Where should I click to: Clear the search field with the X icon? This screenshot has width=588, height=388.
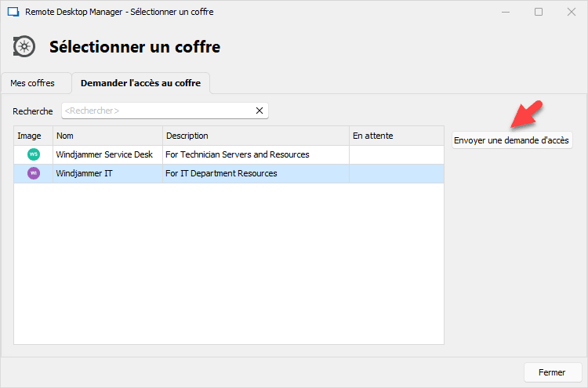[260, 111]
